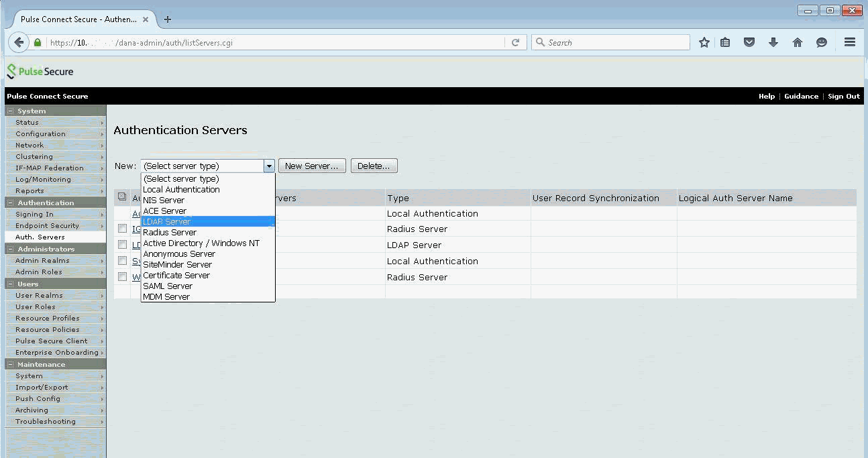Collapse the System sidebar section

click(x=11, y=111)
